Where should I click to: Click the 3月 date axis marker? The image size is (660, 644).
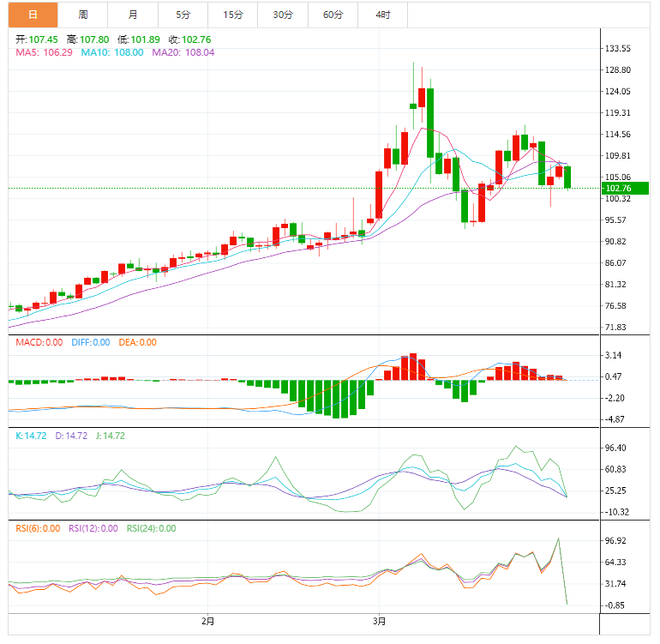(x=379, y=621)
